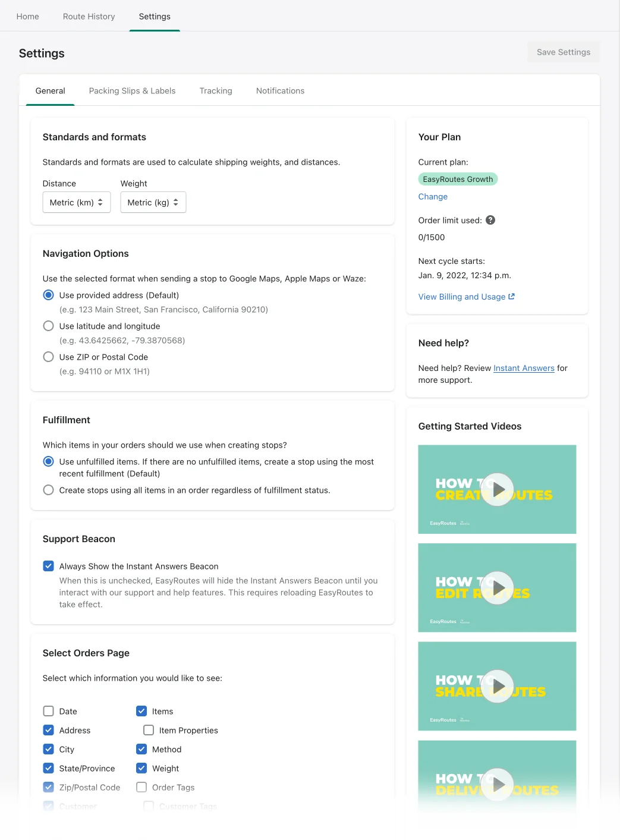Toggle Always Show the Instant Answers Beacon
Image resolution: width=620 pixels, height=840 pixels.
(x=49, y=566)
